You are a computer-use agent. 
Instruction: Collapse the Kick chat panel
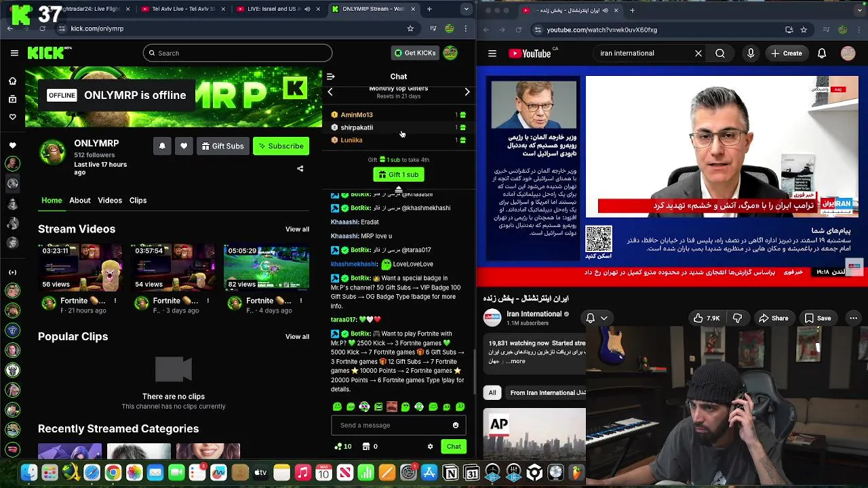click(330, 77)
